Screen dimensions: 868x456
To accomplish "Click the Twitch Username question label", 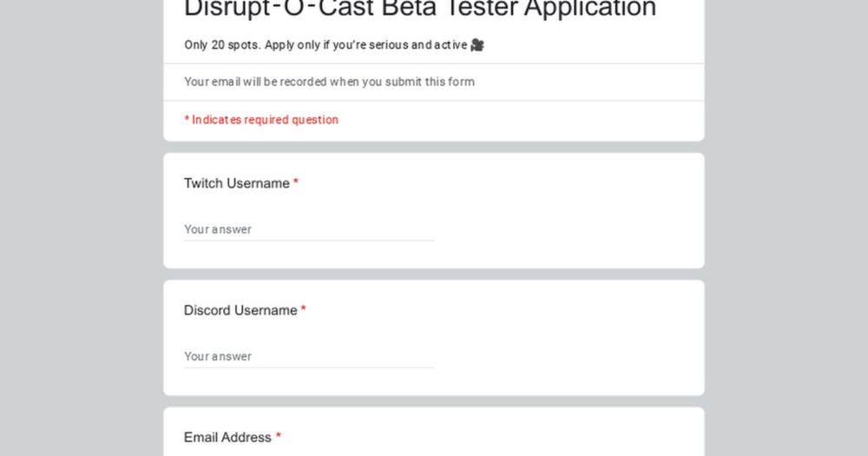I will [236, 183].
